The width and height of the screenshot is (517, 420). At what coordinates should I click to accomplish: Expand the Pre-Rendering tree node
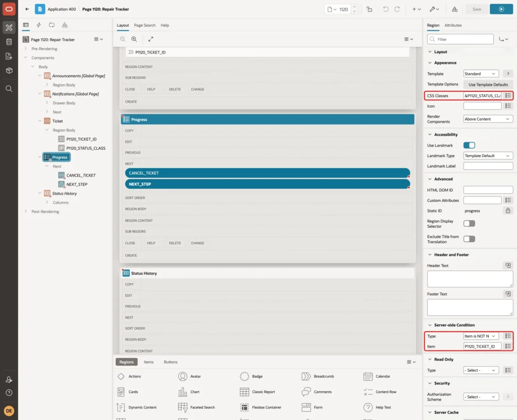pyautogui.click(x=26, y=48)
